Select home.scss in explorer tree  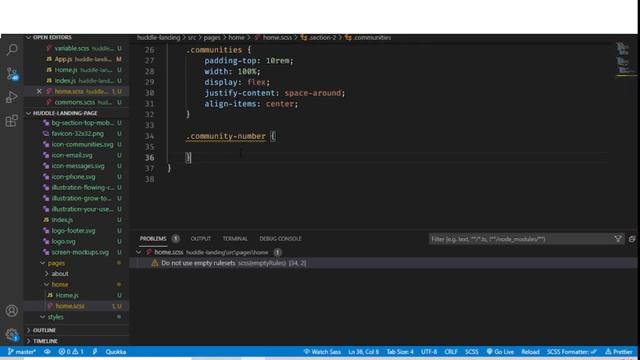coord(70,306)
